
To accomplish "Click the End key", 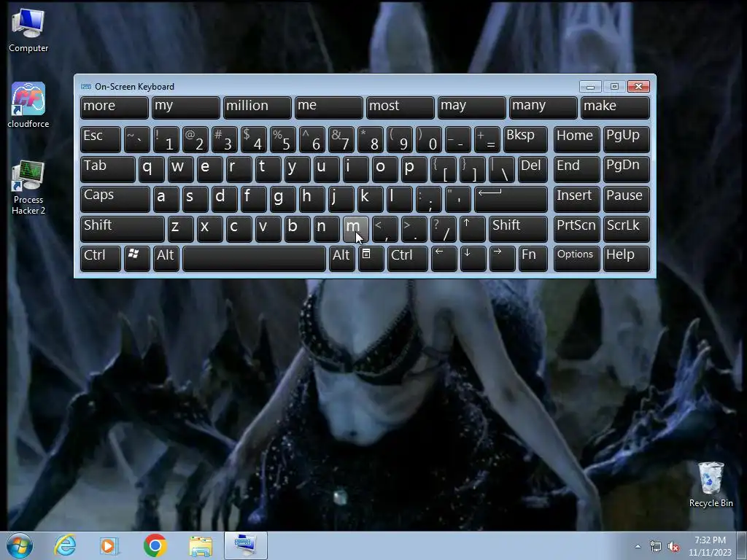I will (x=576, y=169).
